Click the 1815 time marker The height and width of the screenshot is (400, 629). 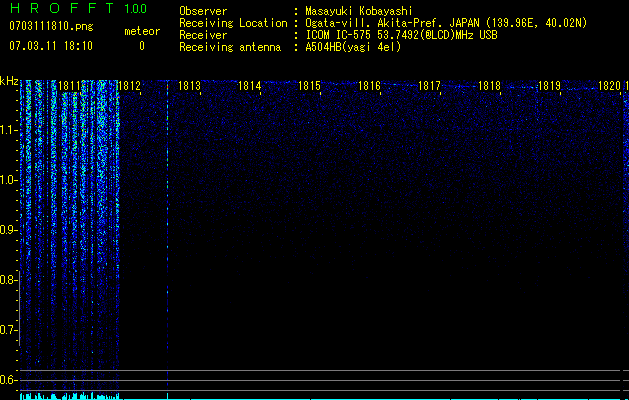tap(309, 85)
